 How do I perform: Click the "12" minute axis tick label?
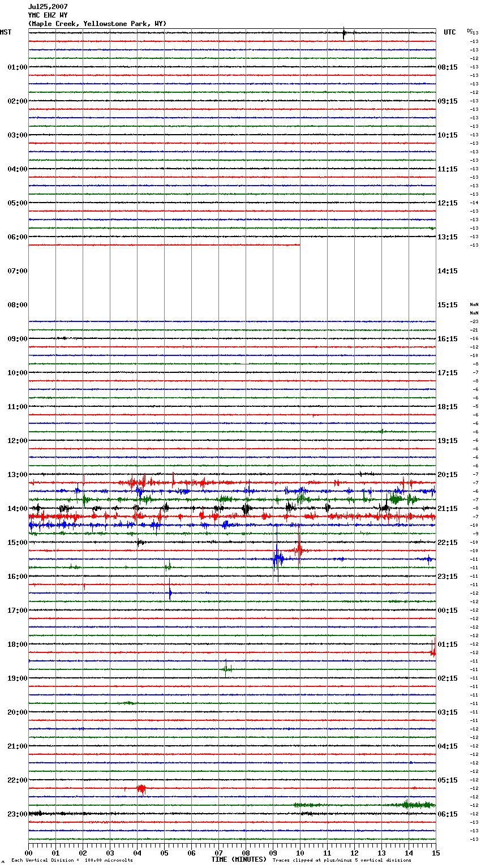354,853
